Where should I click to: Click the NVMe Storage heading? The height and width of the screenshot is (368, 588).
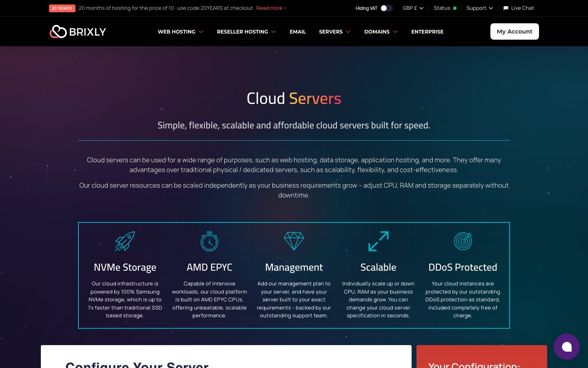(x=125, y=267)
